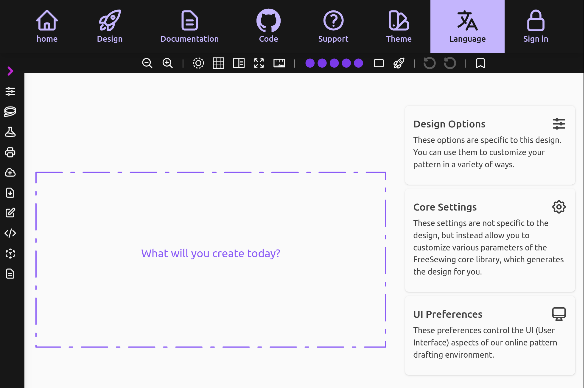The image size is (588, 391).
Task: Click the upload to cloud icon
Action: [x=11, y=173]
